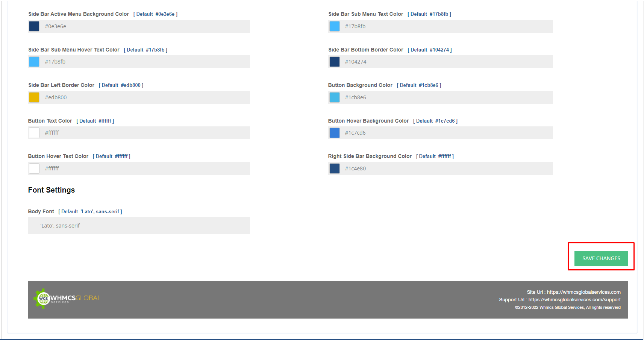Viewport: 644px width, 340px height.
Task: Pick Side Bar Sub Menu Hover Text swatch
Action: [x=34, y=62]
